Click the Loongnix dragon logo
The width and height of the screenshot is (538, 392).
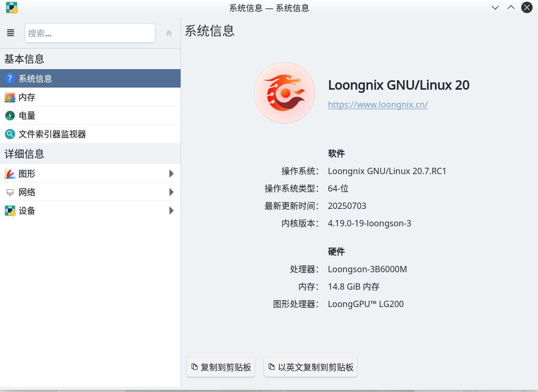[x=284, y=92]
